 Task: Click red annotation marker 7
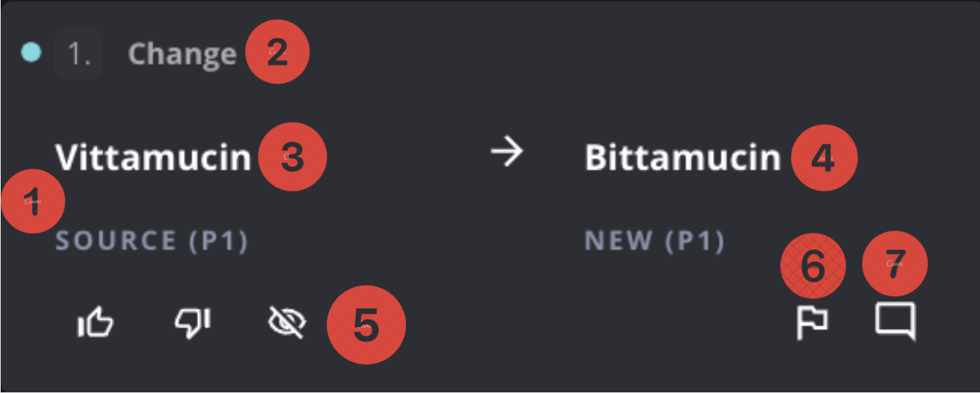[895, 264]
